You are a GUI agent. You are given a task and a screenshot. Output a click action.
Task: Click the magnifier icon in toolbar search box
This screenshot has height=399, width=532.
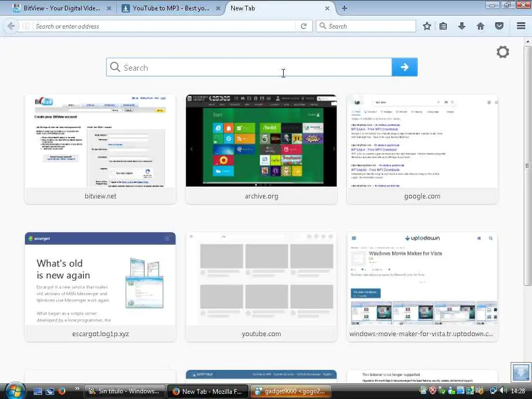tap(323, 26)
